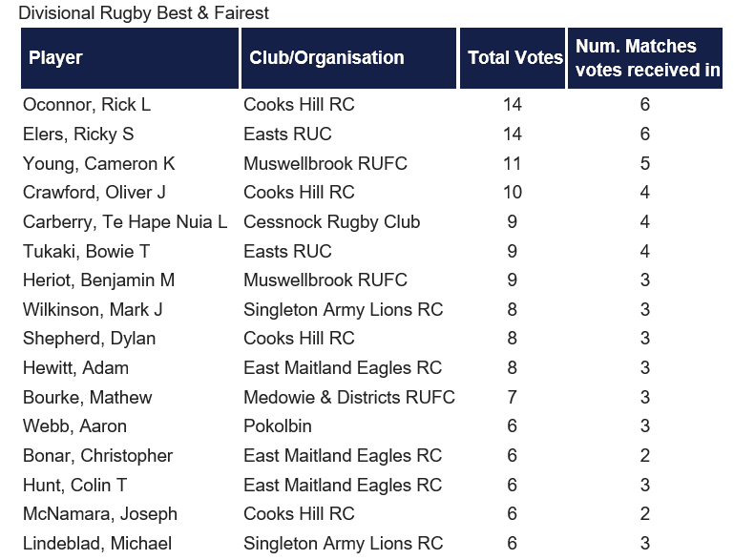734x560 pixels.
Task: Click Tukaki, Bowie T name
Action: [86, 251]
